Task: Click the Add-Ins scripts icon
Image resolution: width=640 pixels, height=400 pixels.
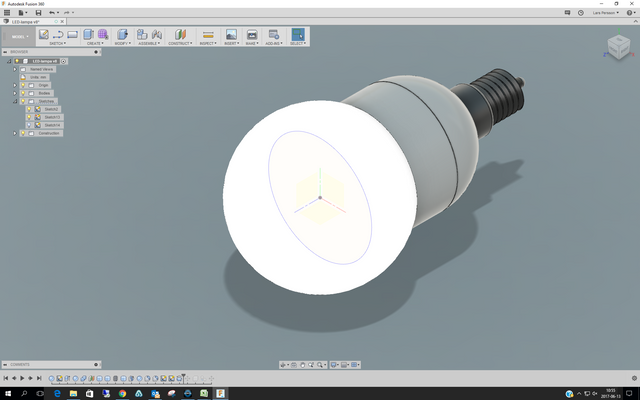Action: (x=274, y=34)
